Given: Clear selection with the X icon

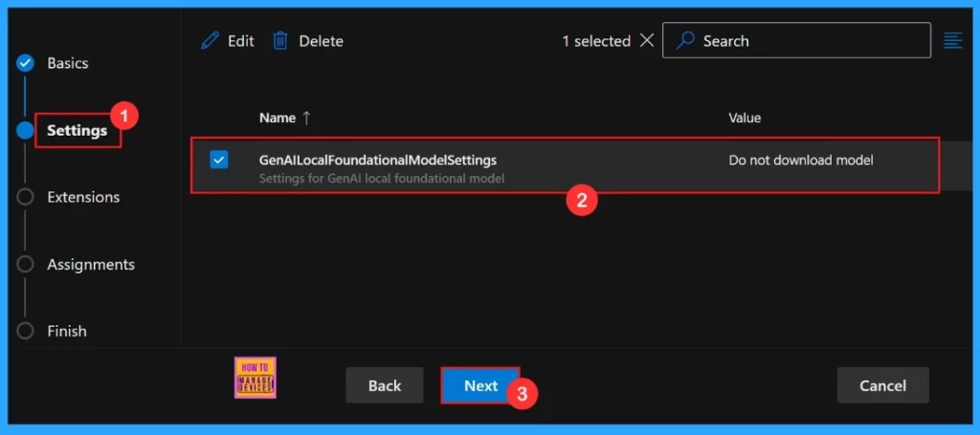Looking at the screenshot, I should tap(647, 40).
